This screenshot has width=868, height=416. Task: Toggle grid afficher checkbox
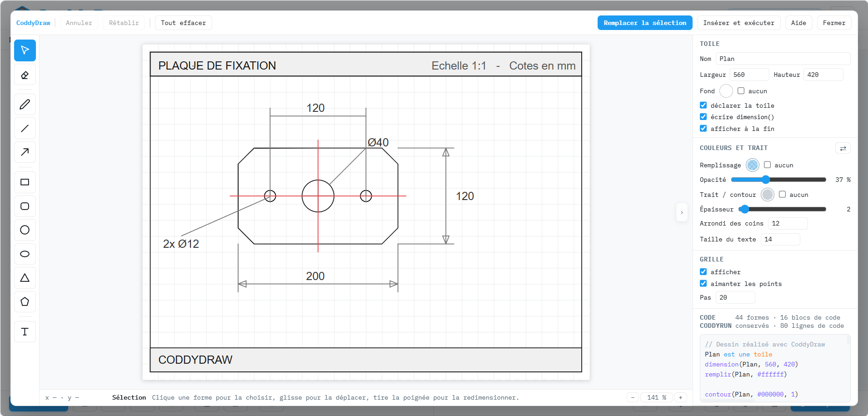pyautogui.click(x=703, y=272)
